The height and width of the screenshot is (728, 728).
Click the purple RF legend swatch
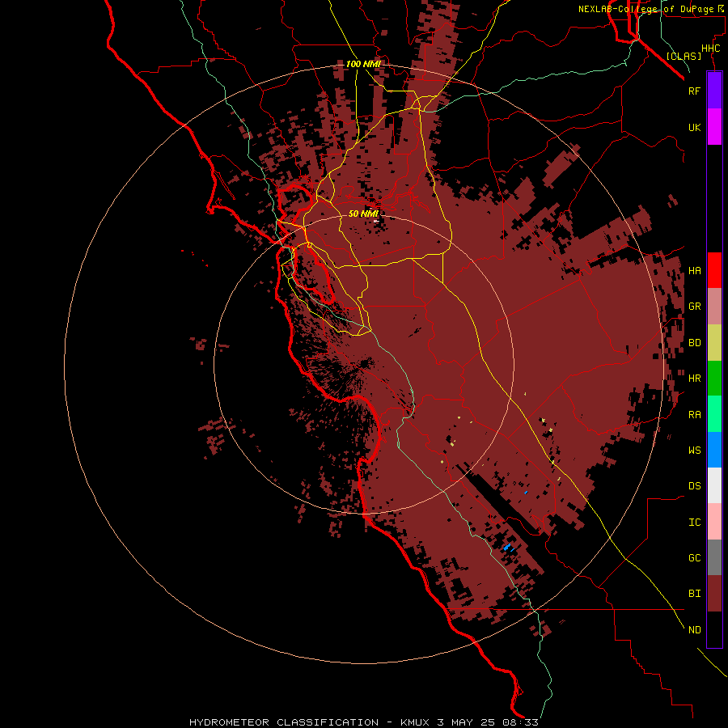coord(714,91)
